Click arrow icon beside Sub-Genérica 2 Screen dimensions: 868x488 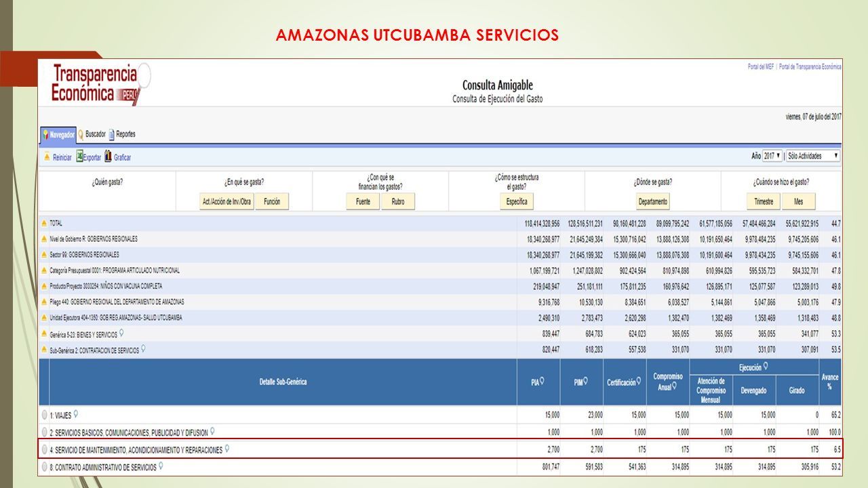[x=44, y=350]
